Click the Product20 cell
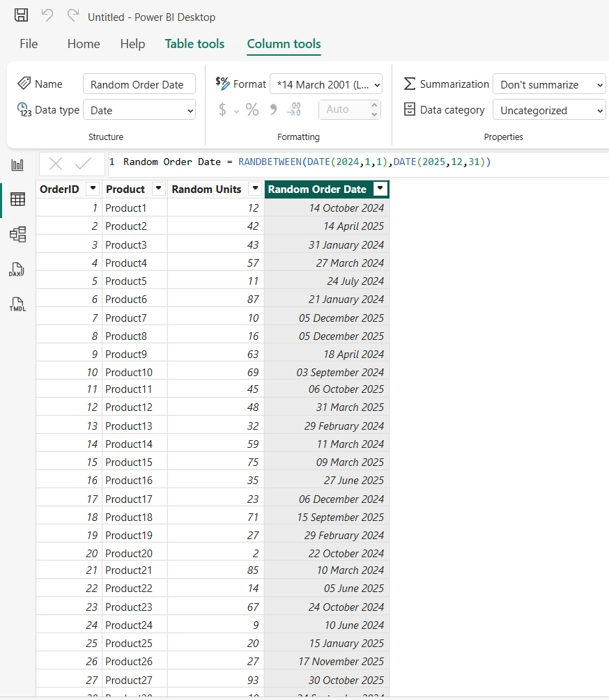Screen dimensions: 609x700 coord(134,554)
